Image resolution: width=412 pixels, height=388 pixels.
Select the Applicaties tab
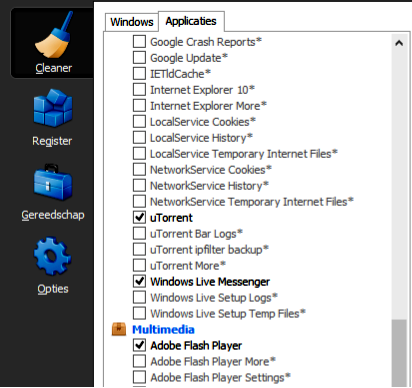coord(191,21)
